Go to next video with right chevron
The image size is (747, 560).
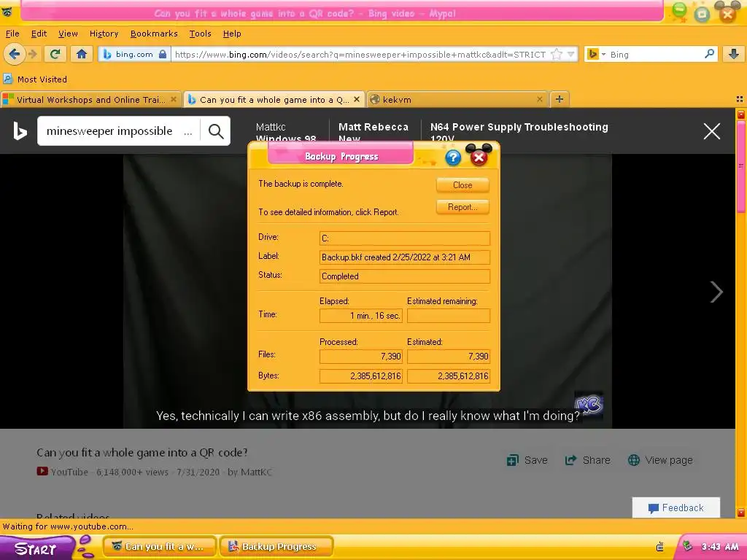point(716,292)
